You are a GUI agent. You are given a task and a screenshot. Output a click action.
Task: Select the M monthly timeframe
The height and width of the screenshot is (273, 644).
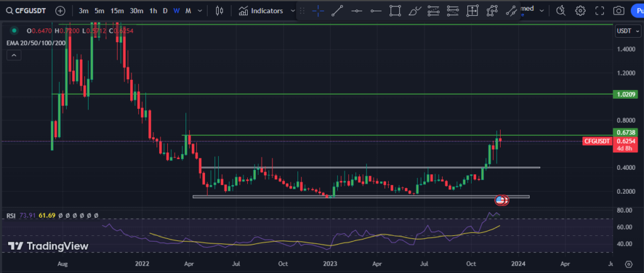click(x=188, y=11)
